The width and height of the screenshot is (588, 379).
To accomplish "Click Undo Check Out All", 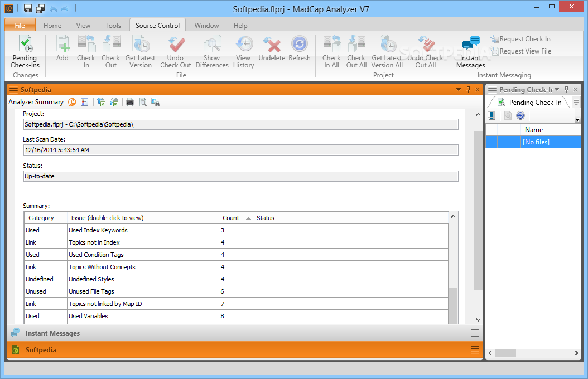I will pos(426,52).
